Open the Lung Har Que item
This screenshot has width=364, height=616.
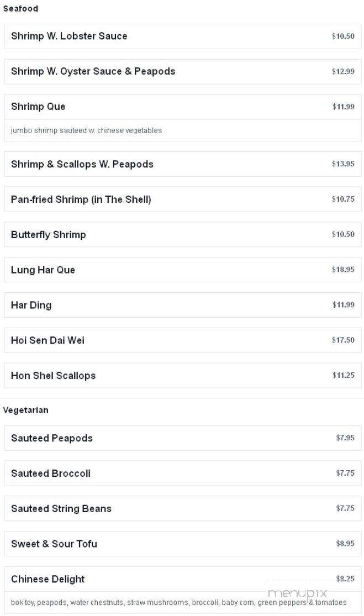183,270
